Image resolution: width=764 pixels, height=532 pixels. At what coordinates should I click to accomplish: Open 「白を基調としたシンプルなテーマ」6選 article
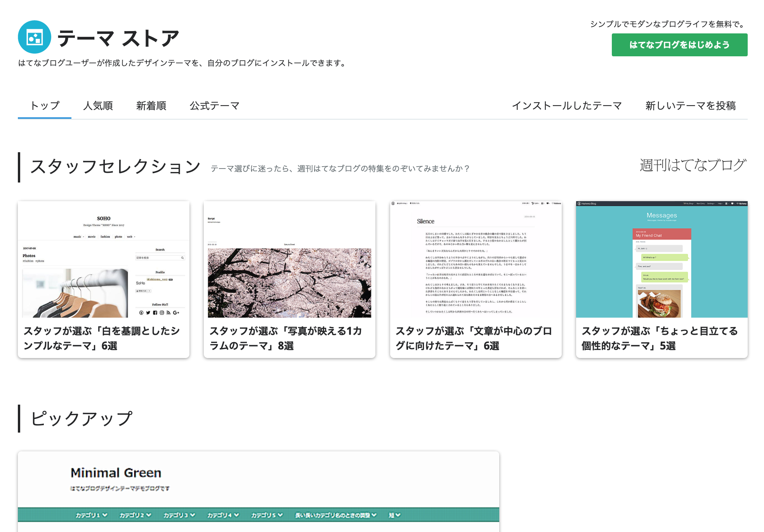point(102,338)
